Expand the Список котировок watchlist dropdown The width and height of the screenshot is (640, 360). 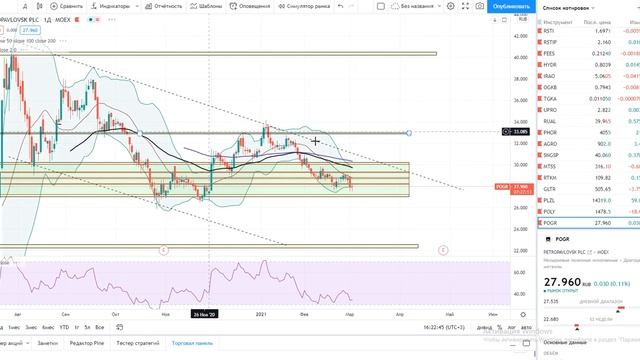569,8
